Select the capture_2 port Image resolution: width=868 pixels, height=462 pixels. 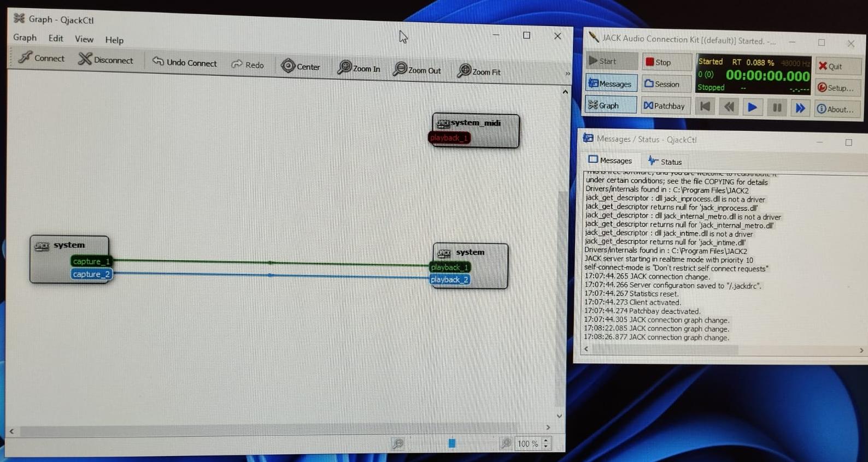pos(91,274)
